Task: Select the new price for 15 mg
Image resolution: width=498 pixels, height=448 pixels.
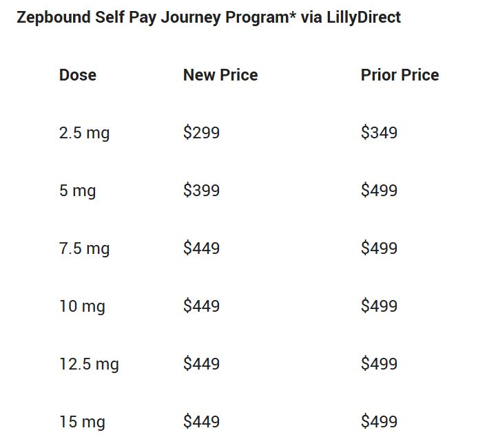Action: [x=201, y=422]
